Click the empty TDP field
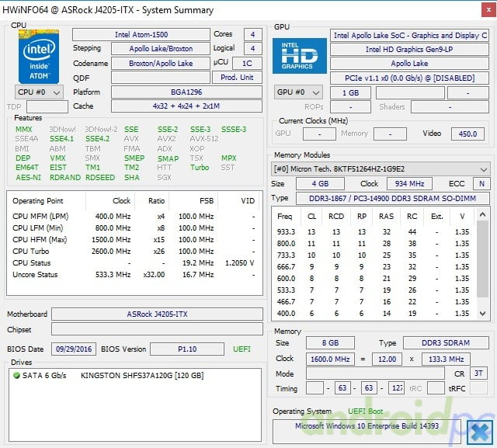This screenshot has height=448, width=497. (47, 107)
